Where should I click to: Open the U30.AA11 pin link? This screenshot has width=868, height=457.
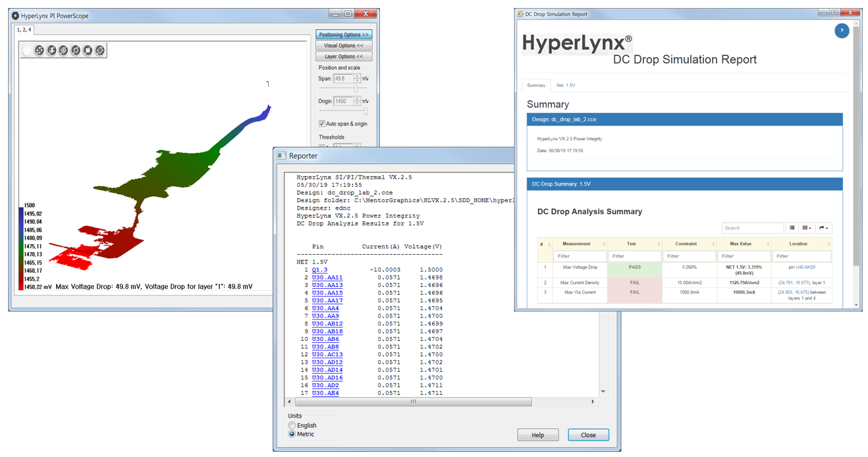coord(327,278)
